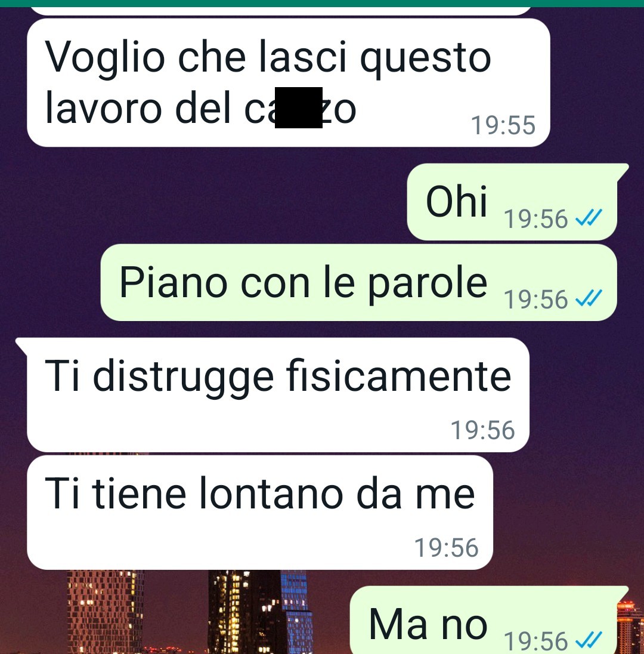Click read checkmarks on "Piano con le parole"

589,298
